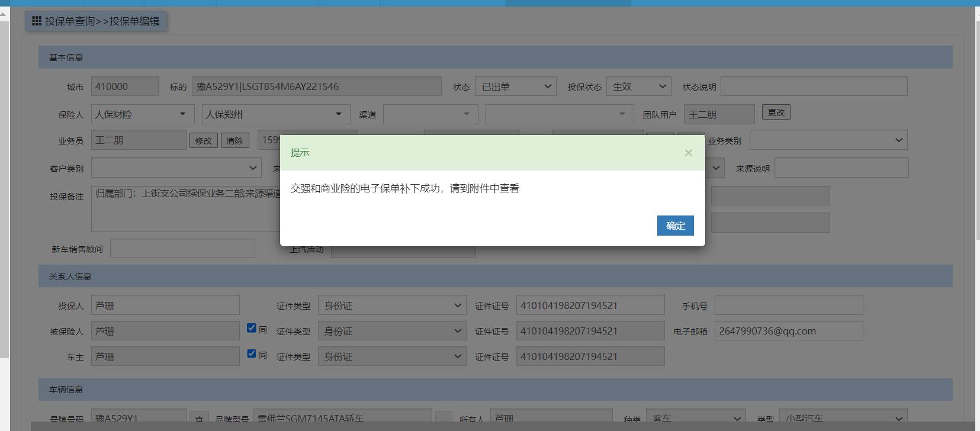The width and height of the screenshot is (980, 431).
Task: Open the 业务类别 dropdown
Action: (828, 140)
